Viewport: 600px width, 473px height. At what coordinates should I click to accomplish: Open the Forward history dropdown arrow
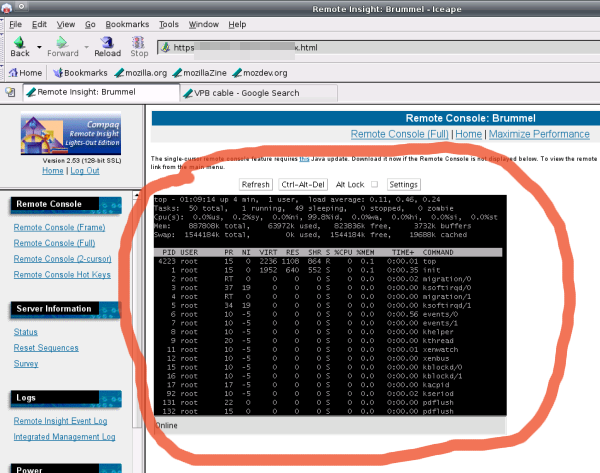pos(86,47)
